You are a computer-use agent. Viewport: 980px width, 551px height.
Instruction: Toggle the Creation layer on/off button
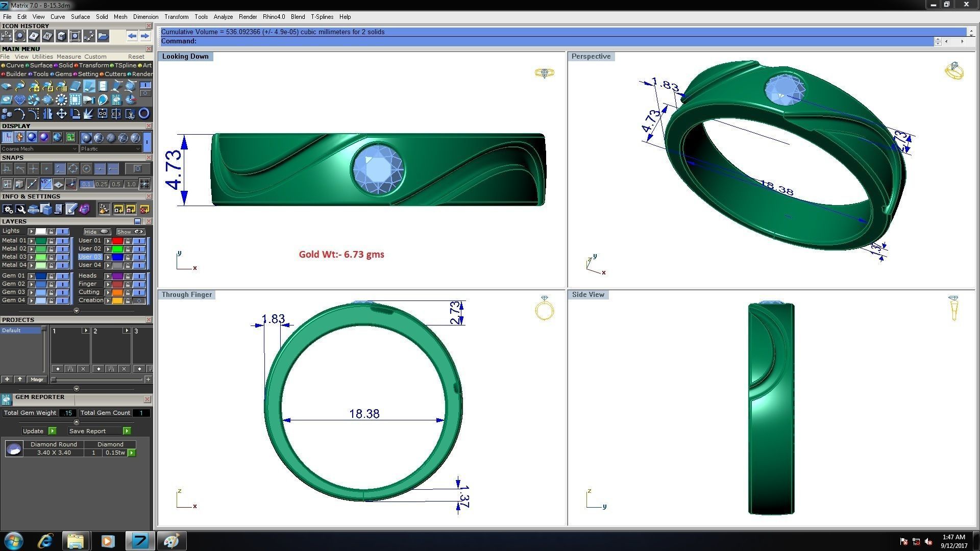(139, 300)
